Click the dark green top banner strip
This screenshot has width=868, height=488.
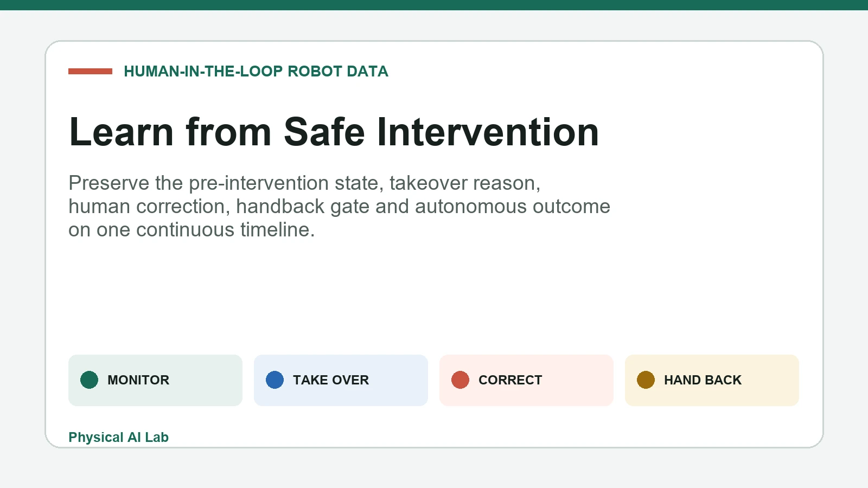[434, 5]
